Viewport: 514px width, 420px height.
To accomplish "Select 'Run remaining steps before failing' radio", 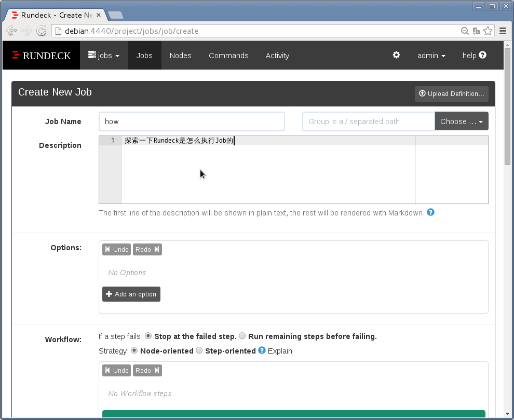I will click(242, 336).
